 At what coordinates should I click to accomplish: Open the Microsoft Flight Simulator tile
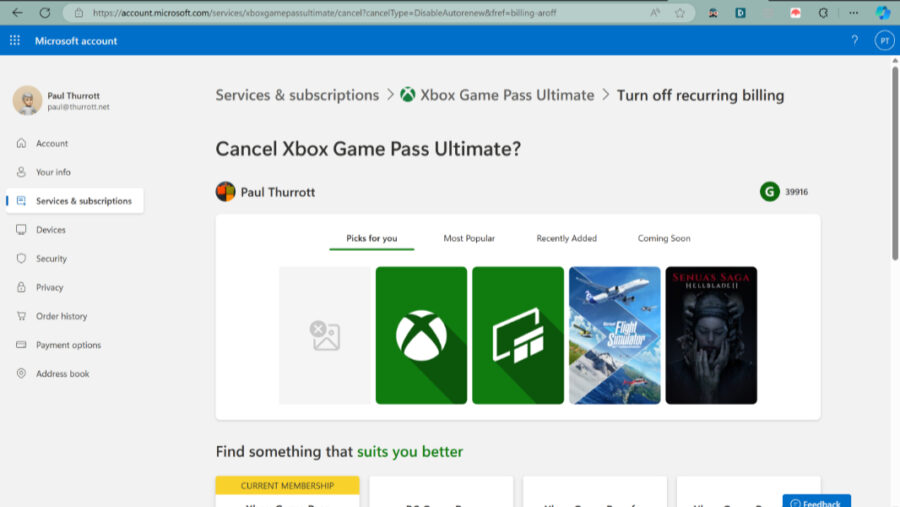tap(614, 335)
